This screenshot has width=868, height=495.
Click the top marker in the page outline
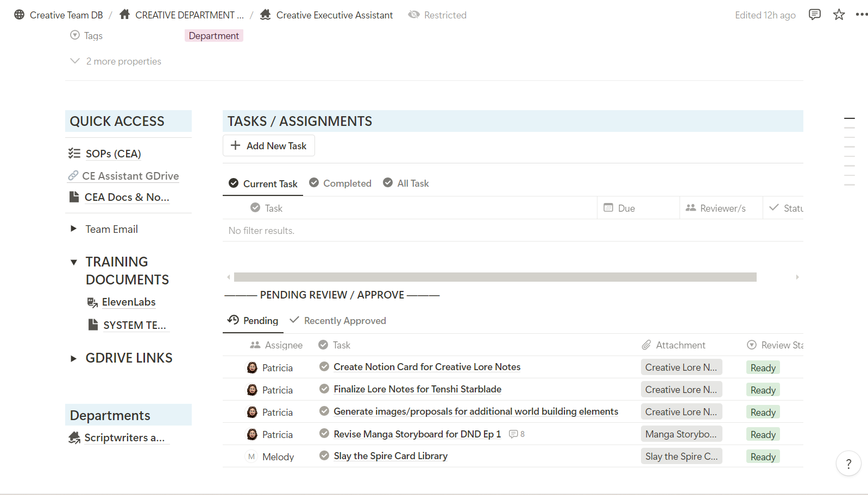[850, 118]
